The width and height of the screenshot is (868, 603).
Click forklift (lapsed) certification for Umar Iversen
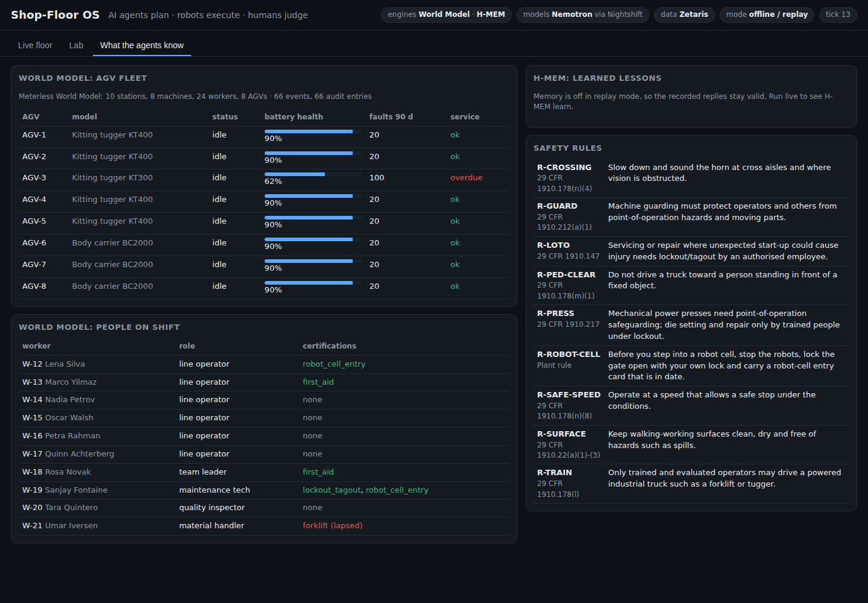point(332,526)
